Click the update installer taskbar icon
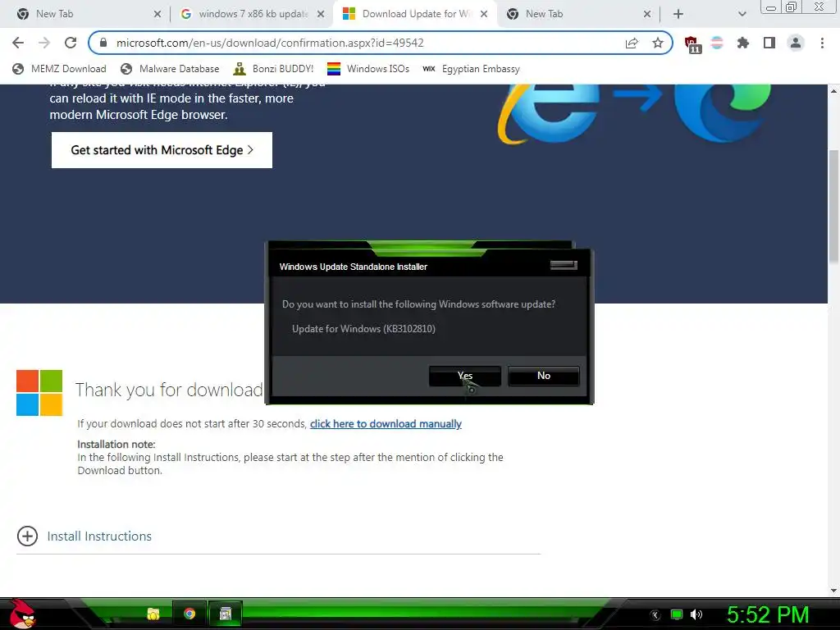 click(x=226, y=614)
